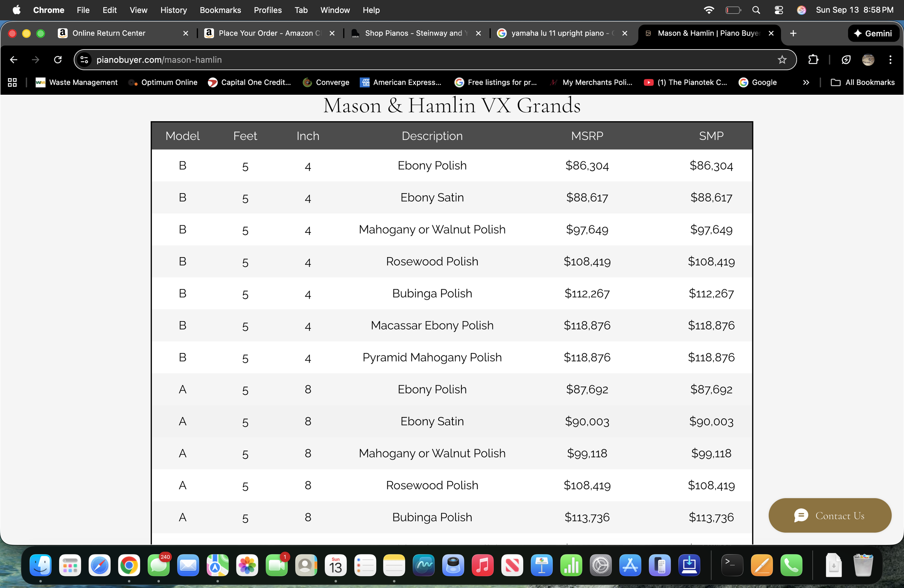Open American Express bookmark

pyautogui.click(x=401, y=82)
